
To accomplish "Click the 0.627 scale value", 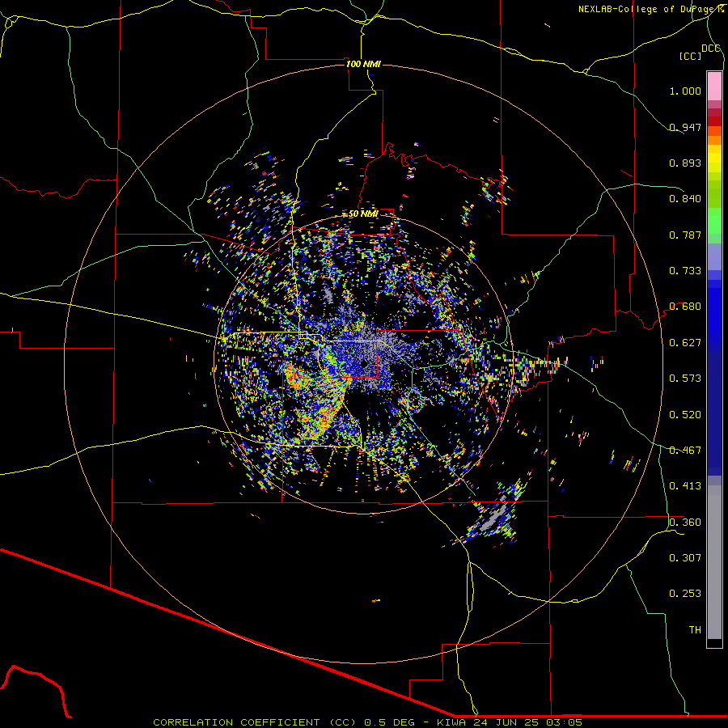I will (685, 343).
